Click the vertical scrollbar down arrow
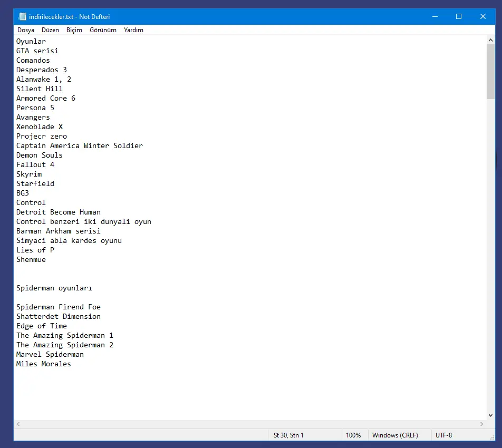The height and width of the screenshot is (448, 502). (x=490, y=415)
